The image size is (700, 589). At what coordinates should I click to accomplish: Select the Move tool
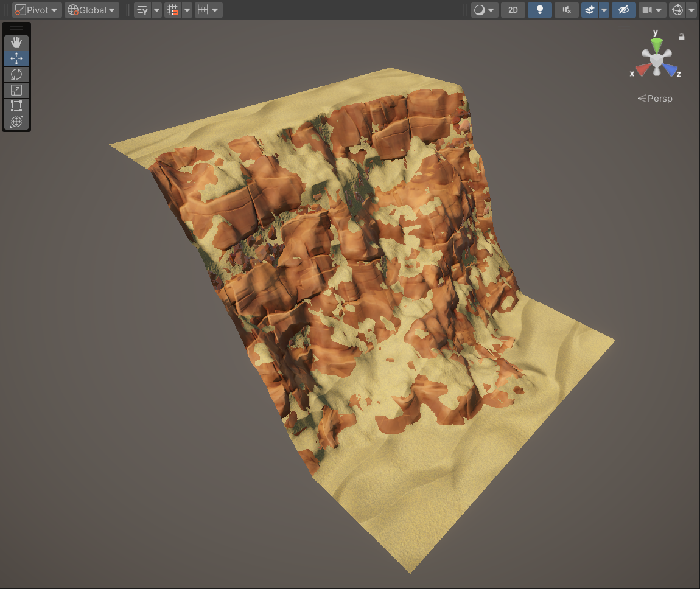tap(16, 58)
